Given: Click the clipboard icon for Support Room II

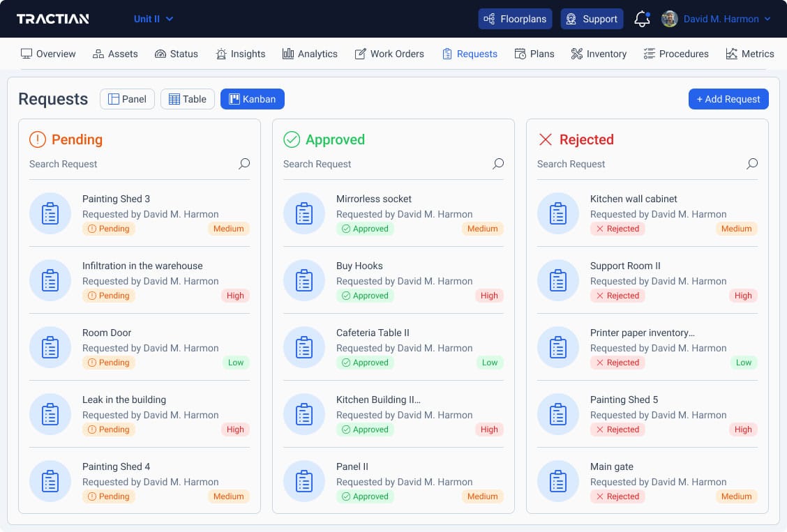Looking at the screenshot, I should (558, 280).
